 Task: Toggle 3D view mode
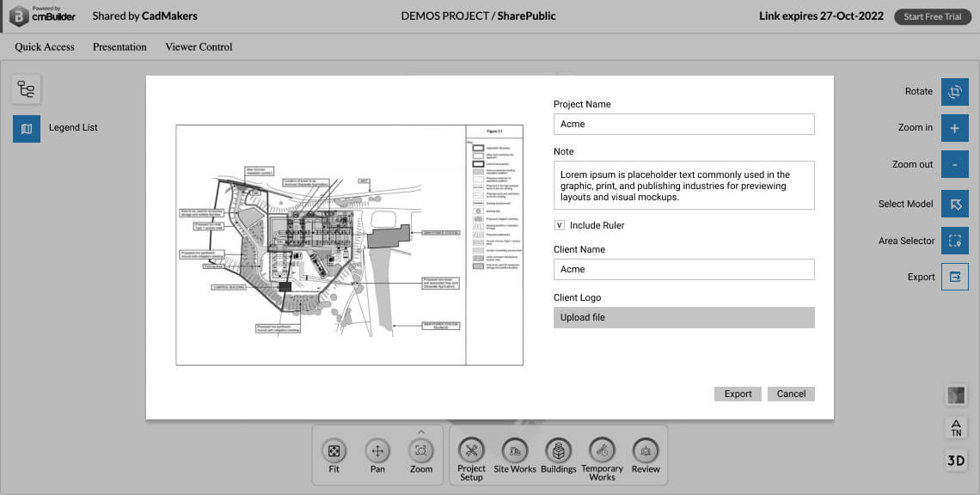tap(956, 460)
